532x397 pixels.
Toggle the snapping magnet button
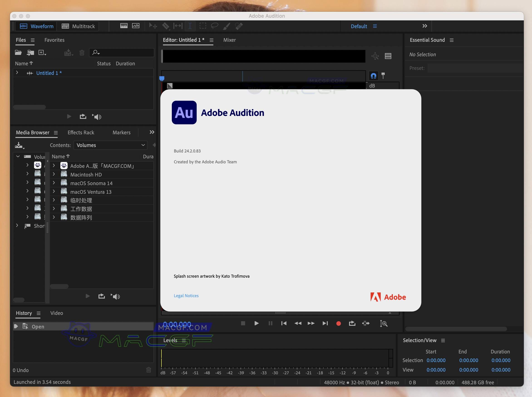(x=373, y=76)
